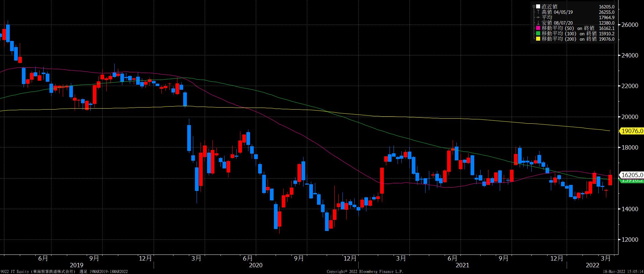Click the 26000 tick on the price axis
The image size is (644, 274).
630,25
